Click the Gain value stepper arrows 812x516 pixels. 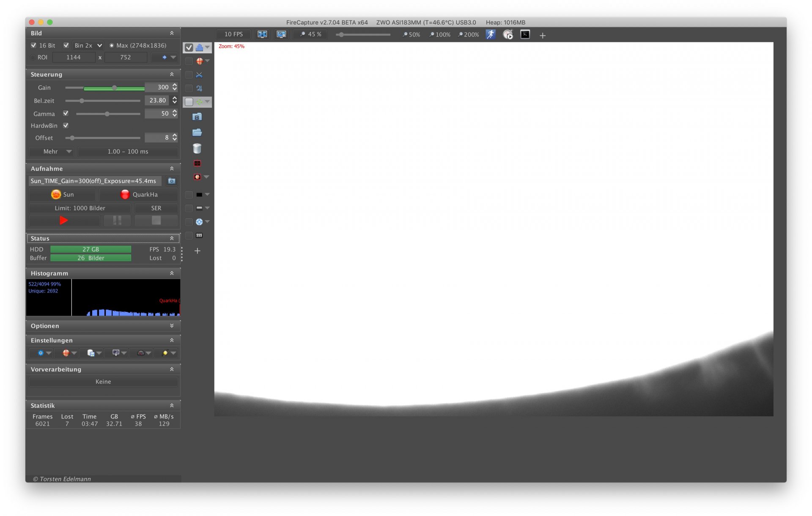[175, 87]
